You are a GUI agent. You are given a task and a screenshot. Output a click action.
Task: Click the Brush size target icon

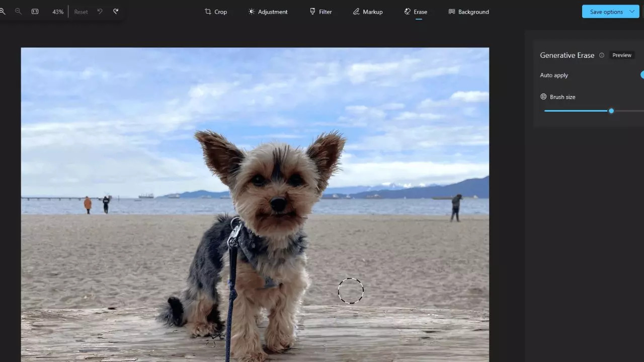[x=543, y=97]
